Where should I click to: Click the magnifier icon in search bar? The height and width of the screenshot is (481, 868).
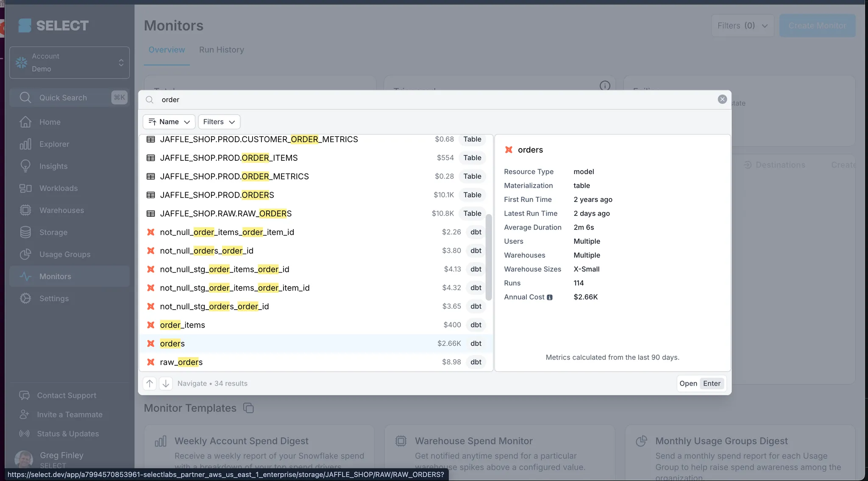(150, 100)
